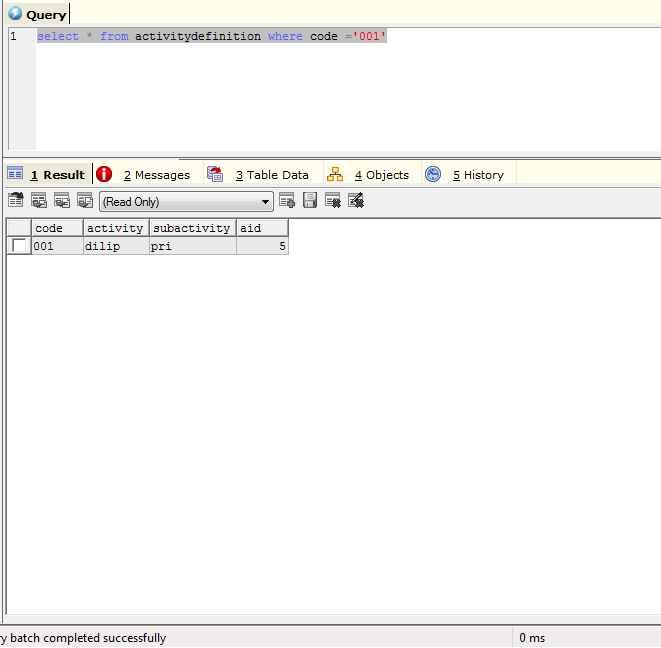Open the 1 Result tab
This screenshot has width=661, height=648.
(x=48, y=175)
